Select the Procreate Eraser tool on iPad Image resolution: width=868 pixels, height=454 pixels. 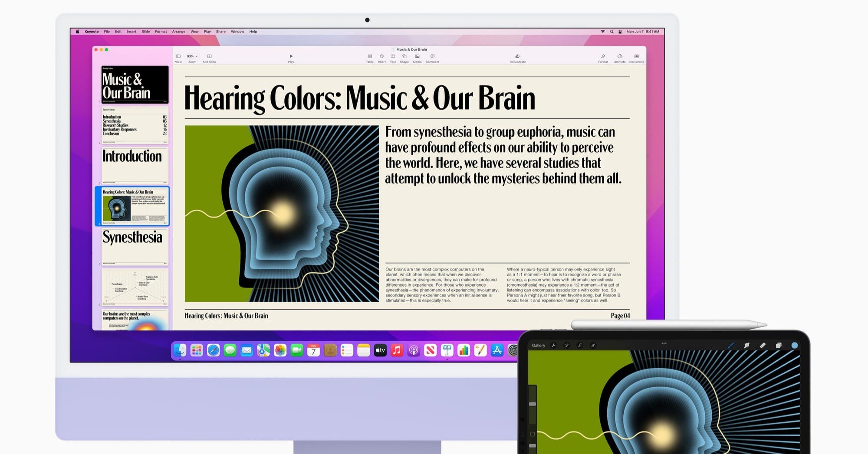click(x=763, y=346)
